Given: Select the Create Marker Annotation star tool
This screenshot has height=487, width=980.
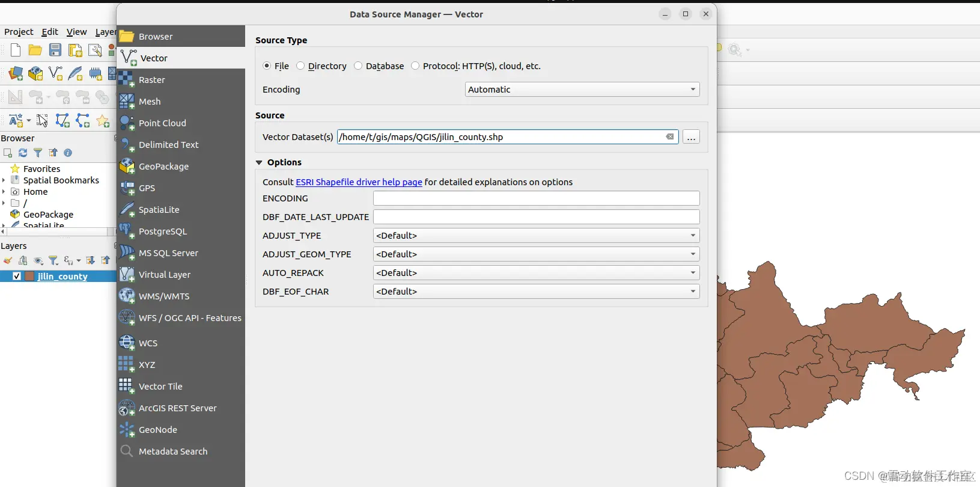Looking at the screenshot, I should tap(103, 120).
